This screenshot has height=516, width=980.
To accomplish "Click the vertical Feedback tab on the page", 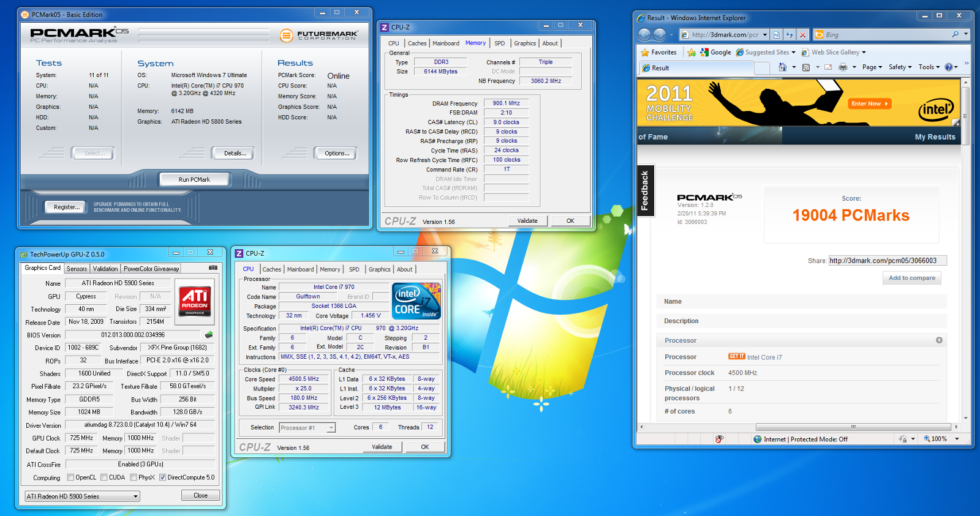I will point(645,190).
